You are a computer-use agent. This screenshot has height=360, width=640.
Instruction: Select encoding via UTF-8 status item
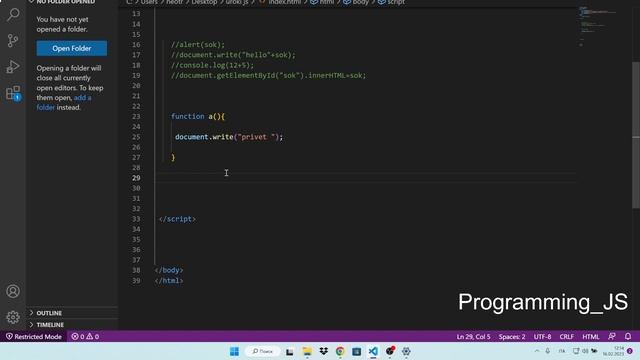point(542,337)
